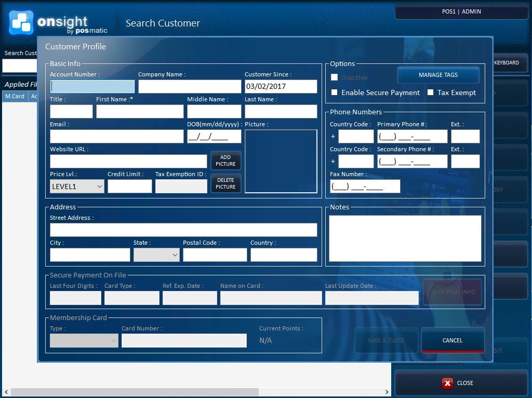
Task: Open the on-screen KEYBOARD
Action: click(507, 62)
